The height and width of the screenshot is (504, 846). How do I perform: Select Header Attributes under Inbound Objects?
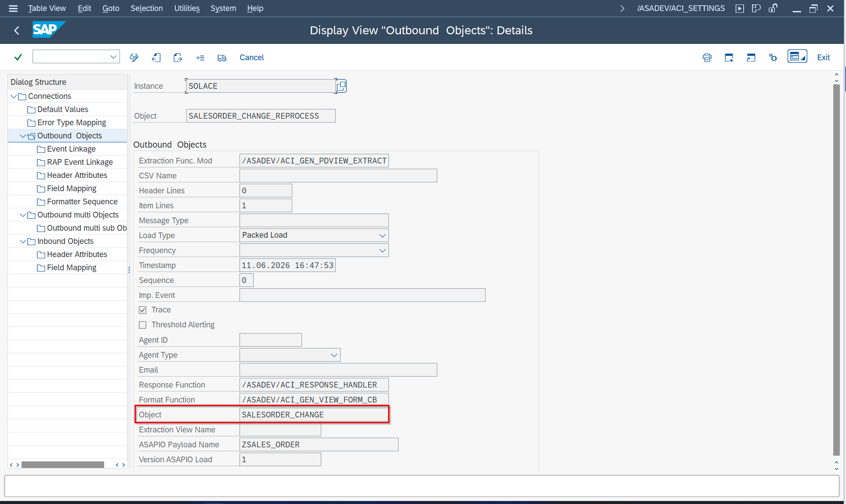pos(77,254)
